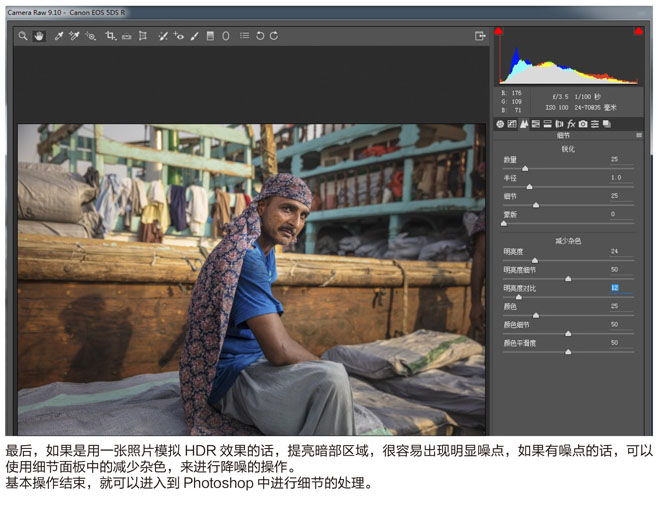Select the Zoom tool magnifier icon
This screenshot has width=658, height=505.
point(23,36)
